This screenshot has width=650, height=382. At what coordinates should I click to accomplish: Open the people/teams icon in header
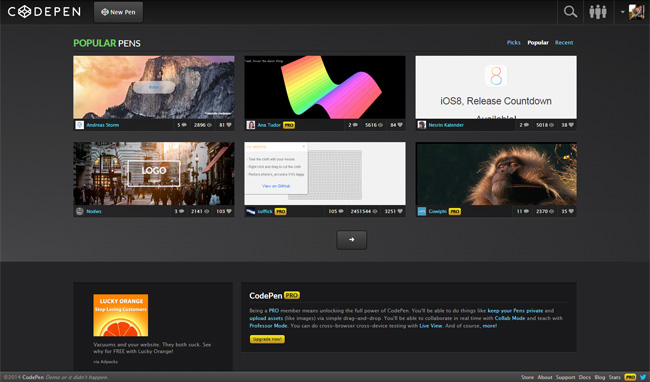(x=598, y=12)
